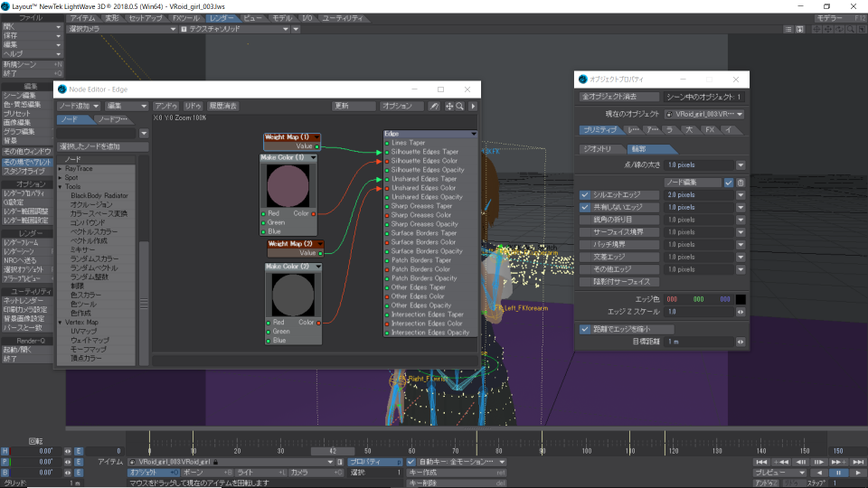Click the Weight Map (2) node header
Screen dimensions: 868x488
point(295,244)
